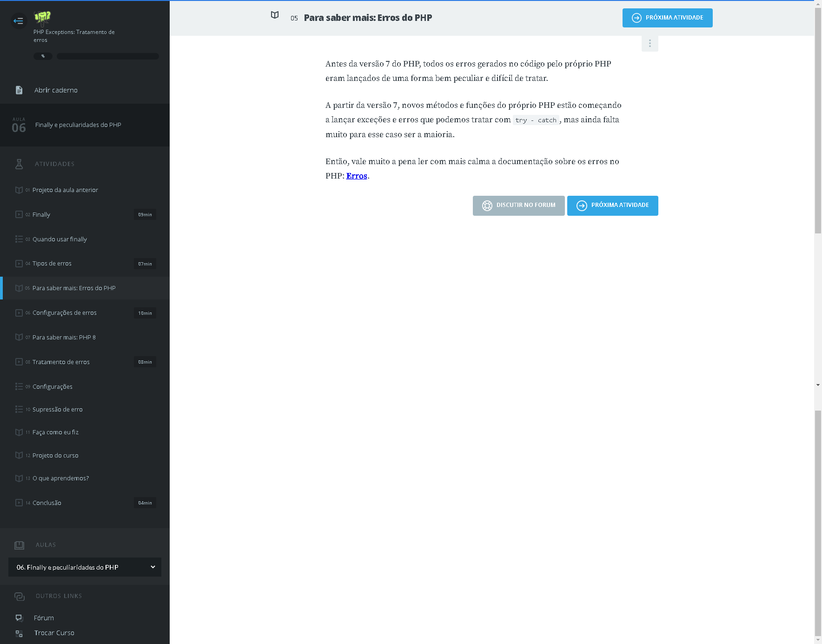Click Discutir no Forum button

(x=518, y=206)
